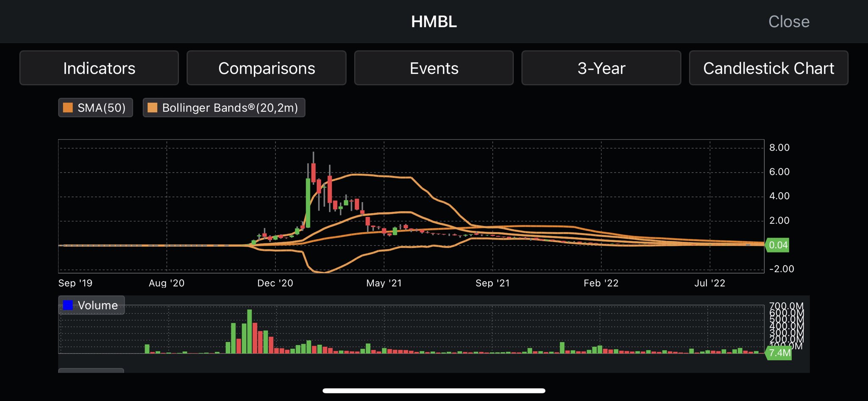Open the Comparisons options
The height and width of the screenshot is (401, 868).
click(x=267, y=68)
